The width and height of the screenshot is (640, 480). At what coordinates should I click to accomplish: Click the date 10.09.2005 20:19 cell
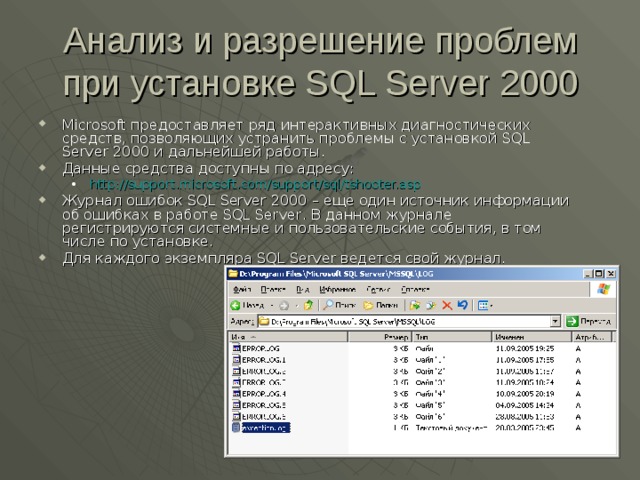point(525,394)
